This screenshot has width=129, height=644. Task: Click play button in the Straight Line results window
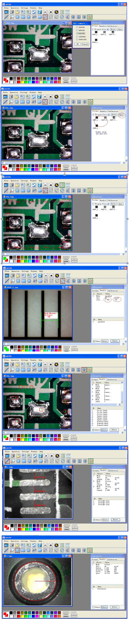tap(46, 455)
